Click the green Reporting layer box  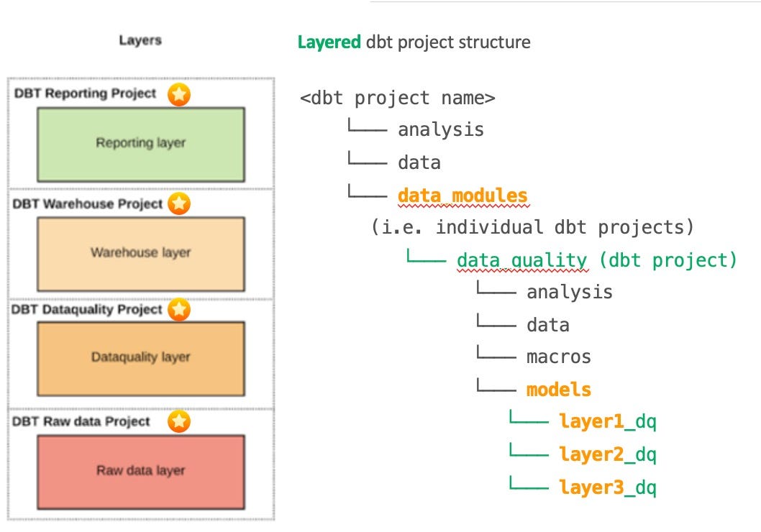[141, 142]
